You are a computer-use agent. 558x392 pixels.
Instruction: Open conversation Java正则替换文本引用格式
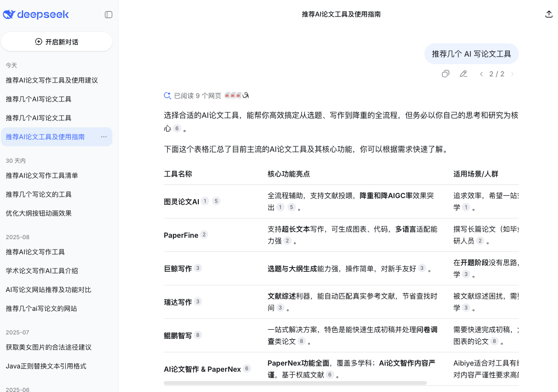46,366
